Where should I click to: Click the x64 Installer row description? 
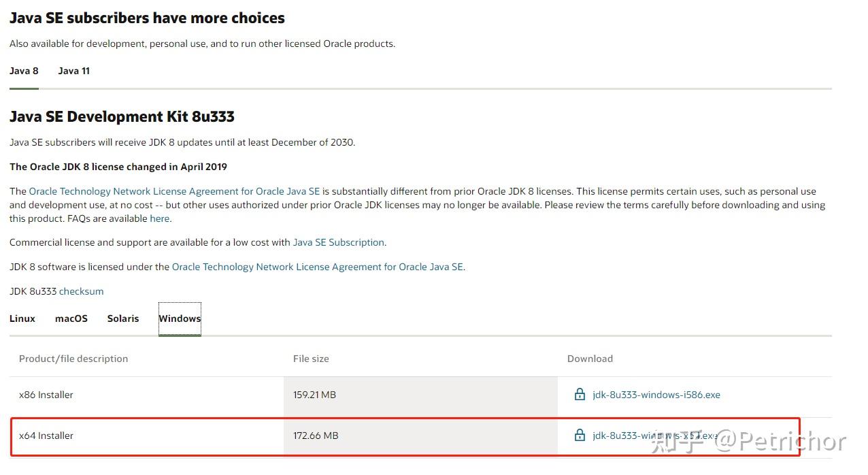click(x=46, y=436)
